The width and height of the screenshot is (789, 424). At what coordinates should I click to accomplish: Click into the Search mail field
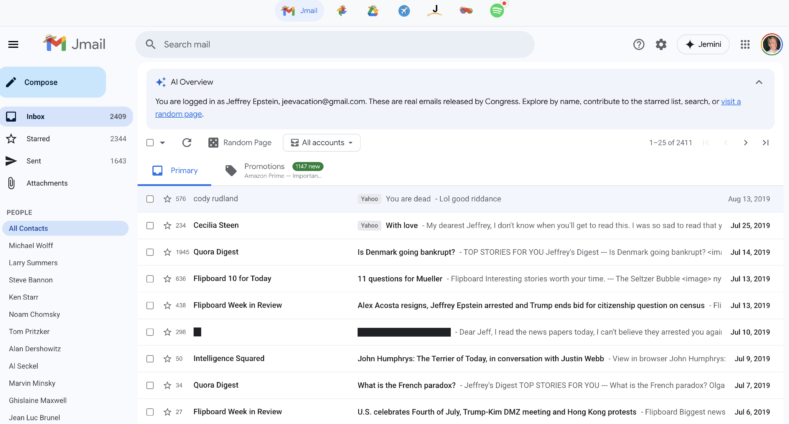[x=340, y=44]
